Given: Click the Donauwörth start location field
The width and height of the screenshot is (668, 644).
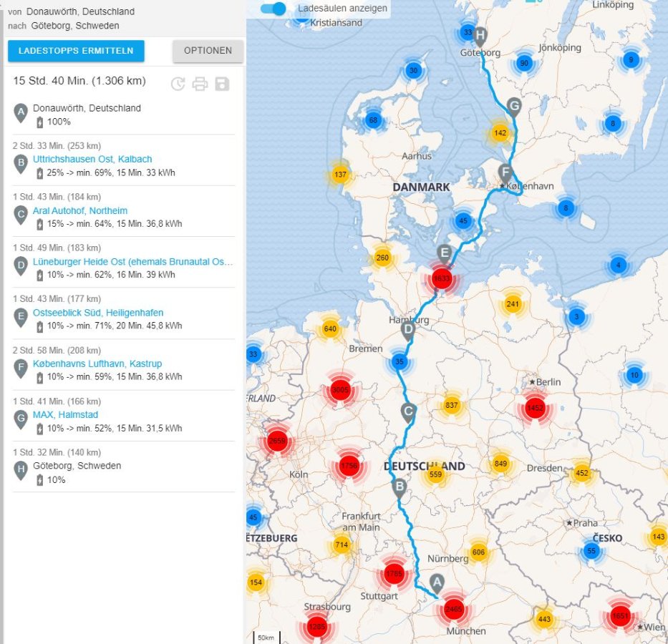Looking at the screenshot, I should pyautogui.click(x=80, y=11).
